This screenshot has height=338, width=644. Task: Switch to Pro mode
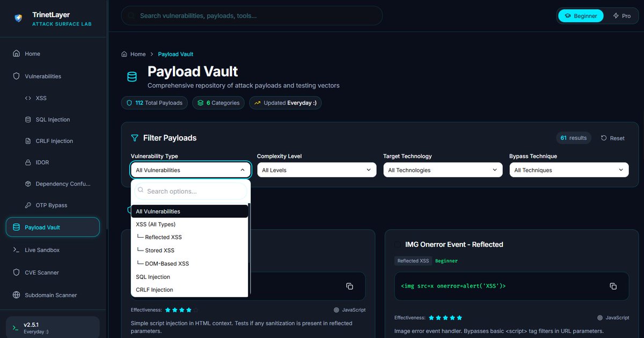point(623,16)
